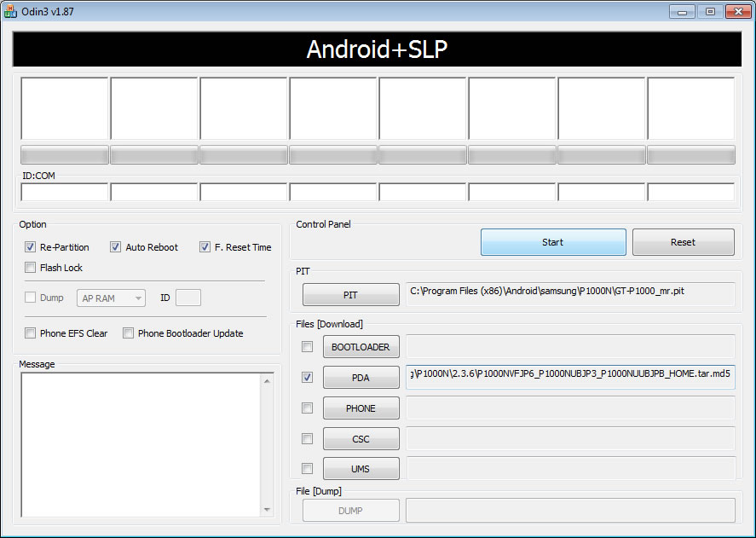
Task: Enable Phone EFS Clear
Action: point(30,333)
